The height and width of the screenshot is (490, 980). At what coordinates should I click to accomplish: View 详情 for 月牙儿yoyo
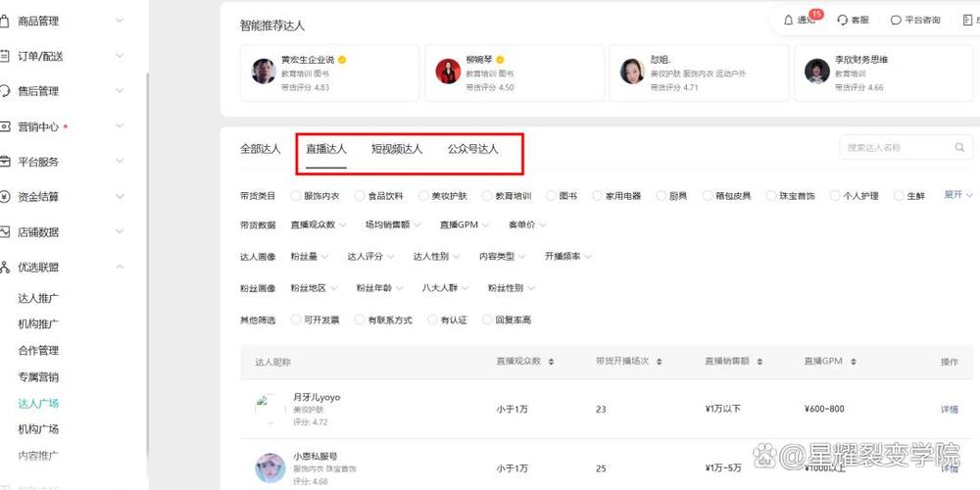[949, 410]
